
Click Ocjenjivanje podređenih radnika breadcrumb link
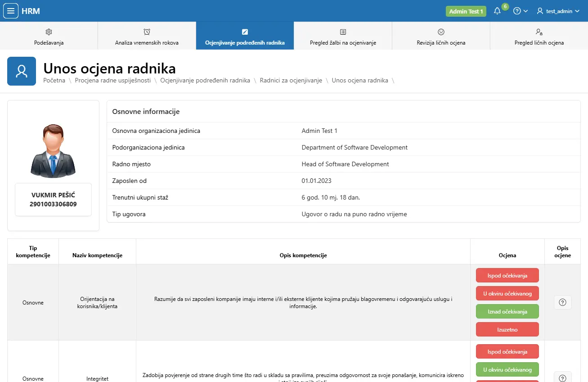(205, 81)
